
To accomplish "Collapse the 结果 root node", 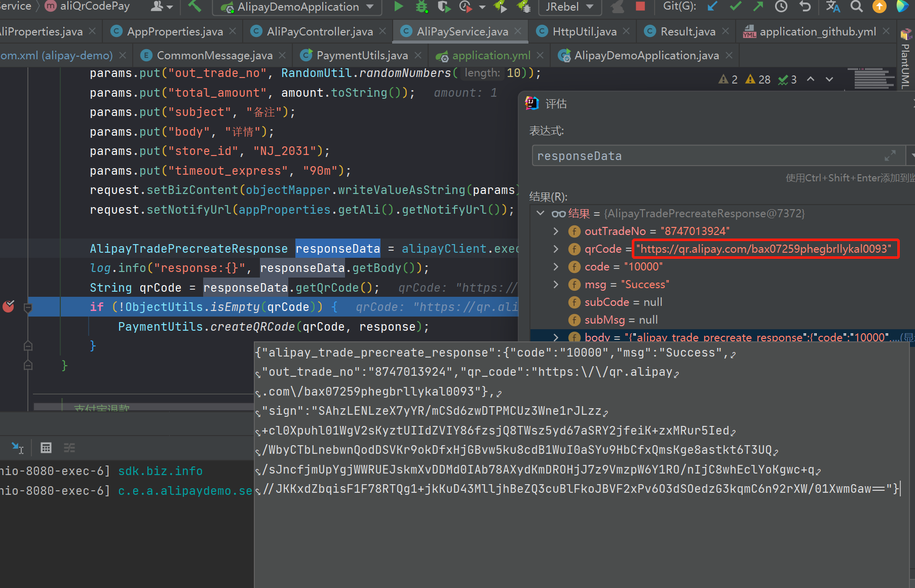I will (541, 213).
